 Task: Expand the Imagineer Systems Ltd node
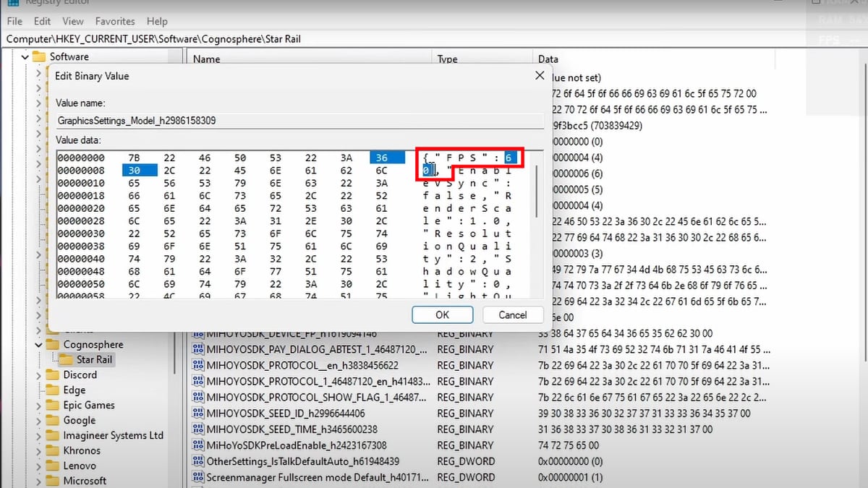[x=38, y=436]
